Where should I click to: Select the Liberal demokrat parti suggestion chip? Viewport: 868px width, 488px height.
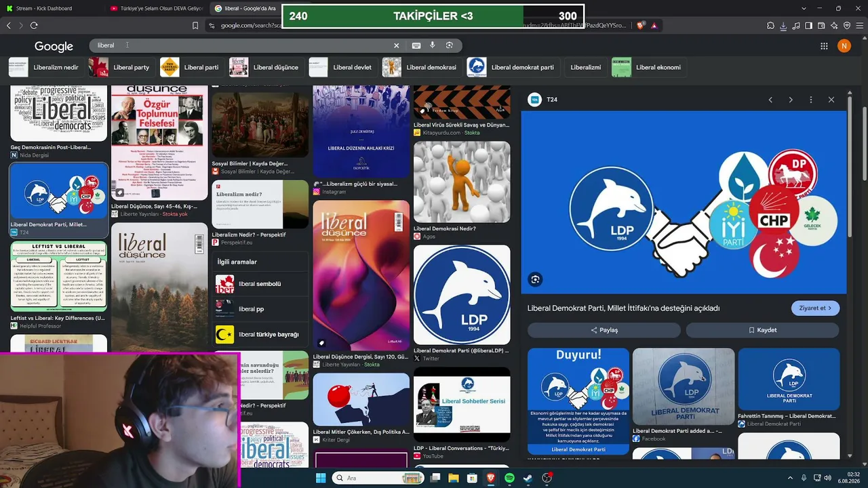[x=511, y=67]
